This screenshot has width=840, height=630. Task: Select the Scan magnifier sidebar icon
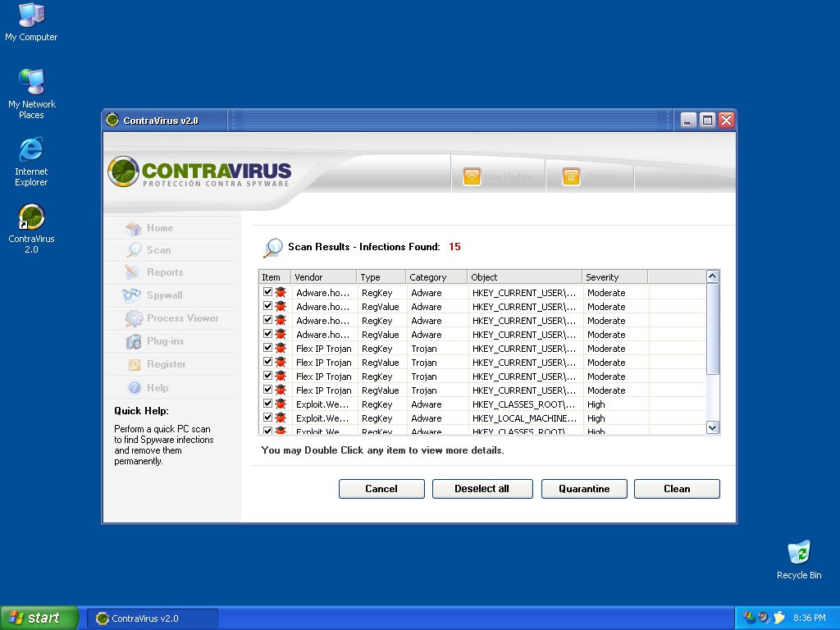tap(134, 250)
